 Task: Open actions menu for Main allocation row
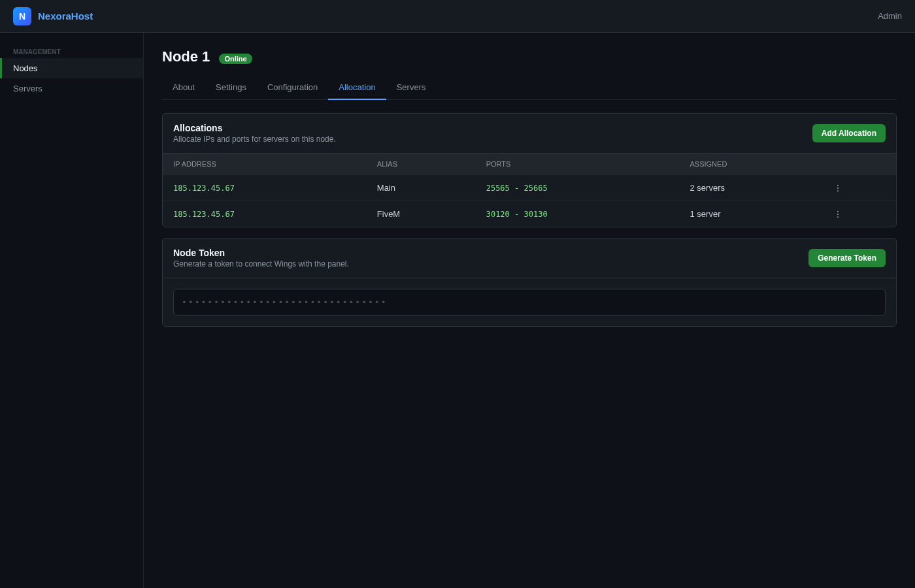838,188
